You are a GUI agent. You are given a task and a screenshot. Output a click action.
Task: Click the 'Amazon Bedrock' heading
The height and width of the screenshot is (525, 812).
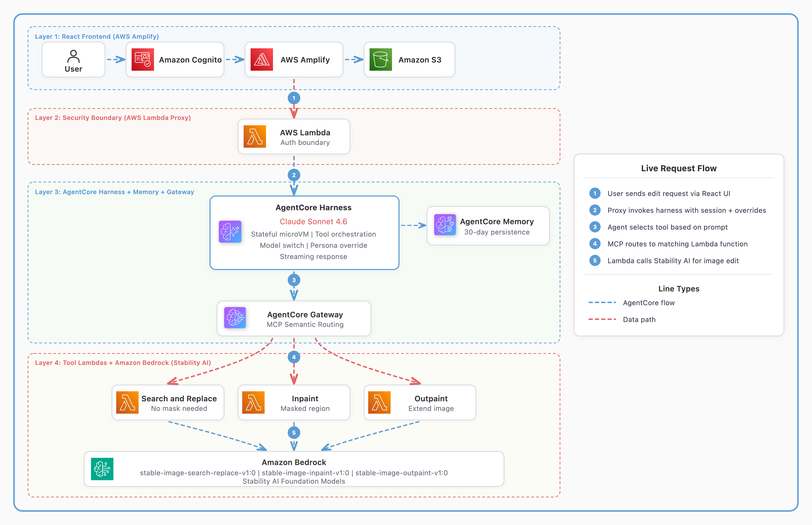click(294, 462)
